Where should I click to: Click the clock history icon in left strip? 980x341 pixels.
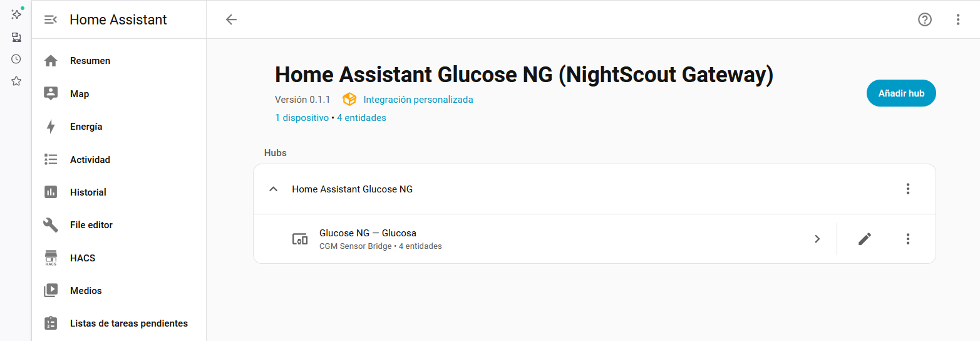pyautogui.click(x=16, y=59)
